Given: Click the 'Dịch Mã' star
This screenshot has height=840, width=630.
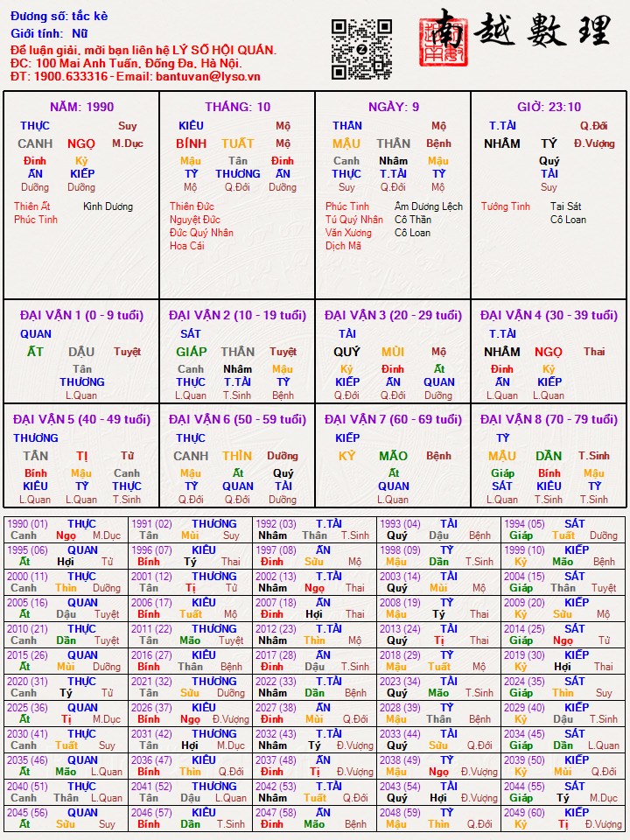Looking at the screenshot, I should coord(343,246).
